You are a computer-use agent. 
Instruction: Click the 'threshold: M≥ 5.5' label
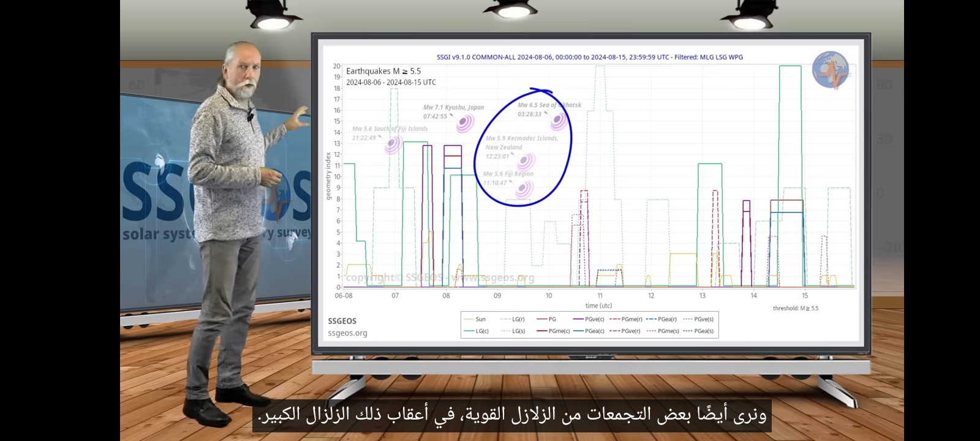pos(795,308)
